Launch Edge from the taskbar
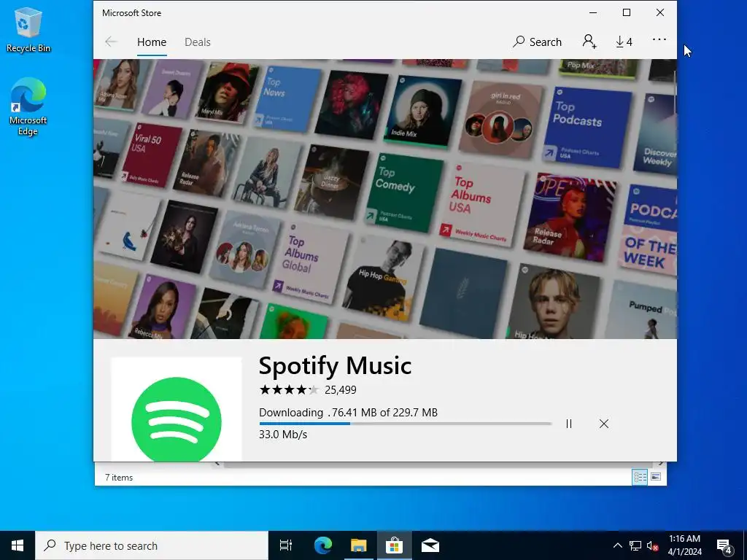Viewport: 747px width, 560px height. pyautogui.click(x=323, y=545)
